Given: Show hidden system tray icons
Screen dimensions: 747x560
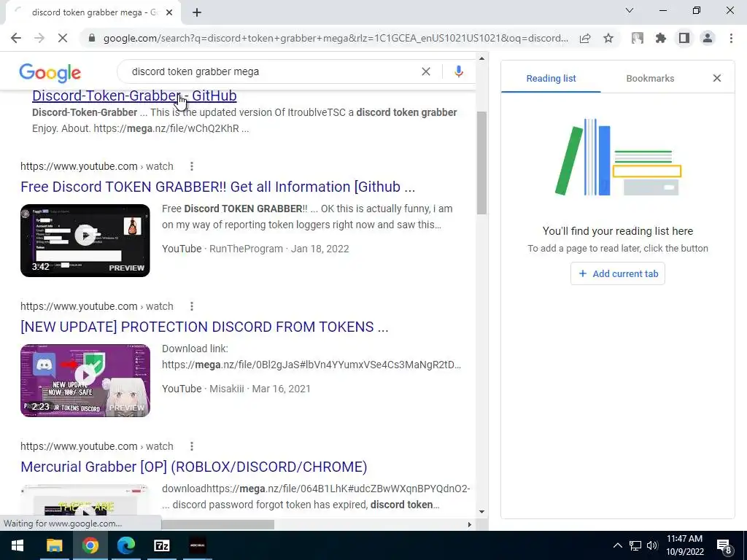Looking at the screenshot, I should click(x=617, y=545).
